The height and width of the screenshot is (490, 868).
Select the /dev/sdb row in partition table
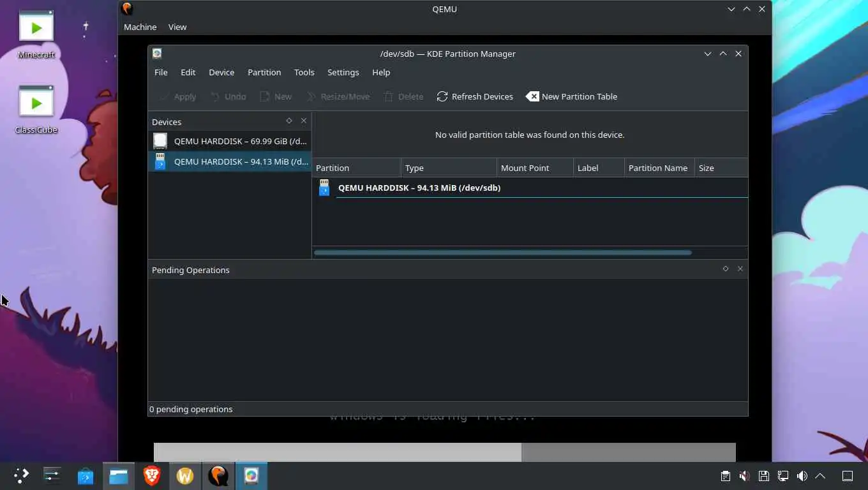pos(531,188)
